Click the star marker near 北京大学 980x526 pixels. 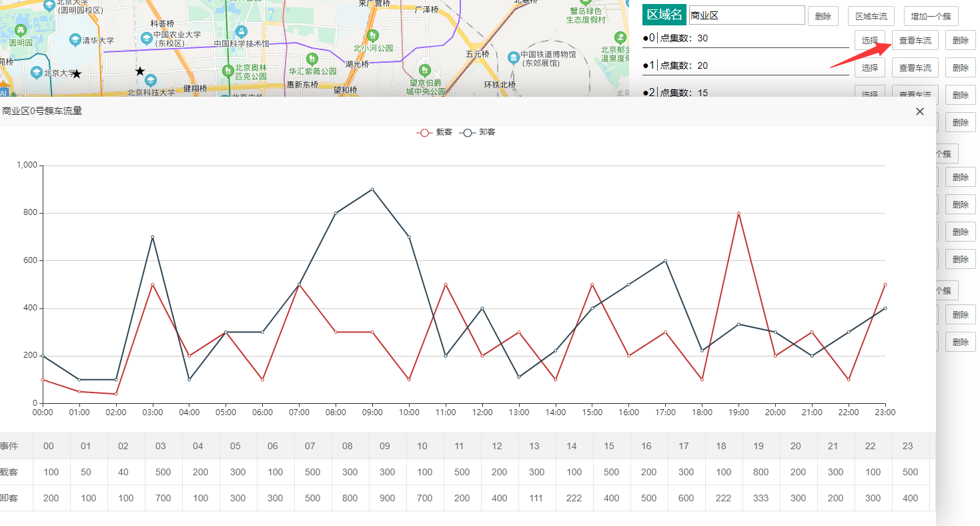point(77,73)
